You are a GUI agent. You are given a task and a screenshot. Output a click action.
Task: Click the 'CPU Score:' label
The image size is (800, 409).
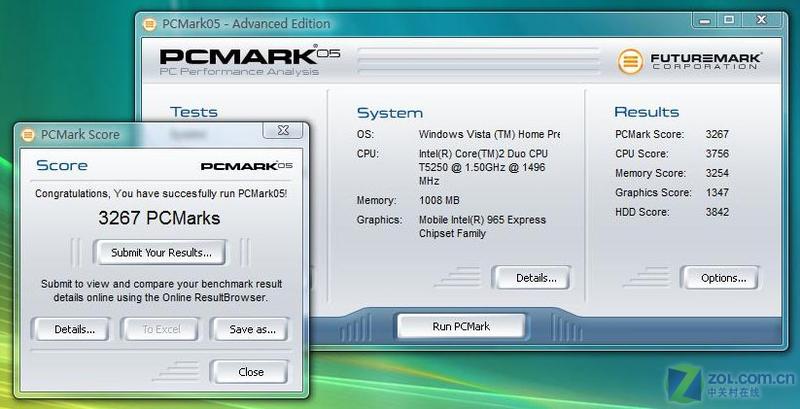tap(641, 154)
